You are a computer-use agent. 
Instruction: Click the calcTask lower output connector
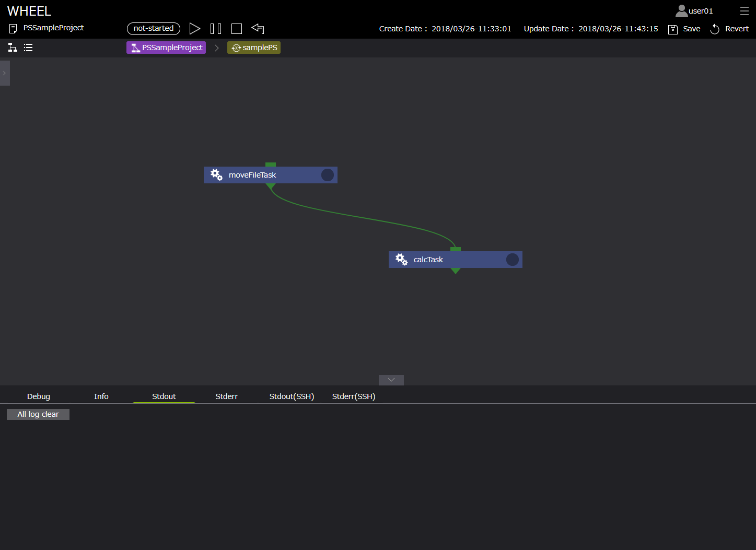pyautogui.click(x=456, y=271)
